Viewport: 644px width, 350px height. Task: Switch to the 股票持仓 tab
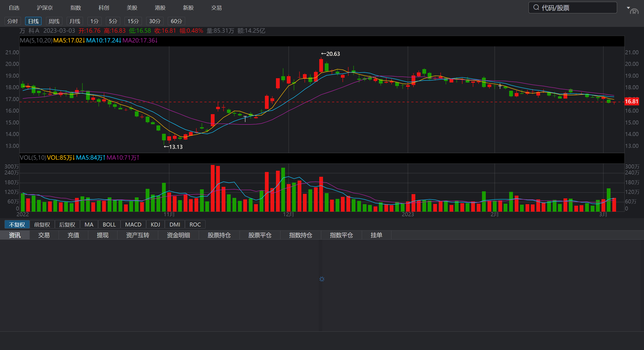point(219,235)
